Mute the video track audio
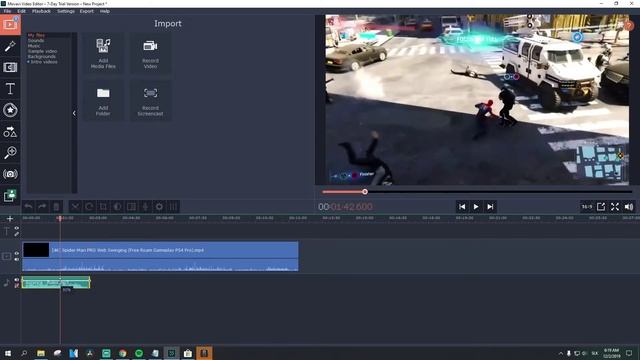640x360 pixels. tap(17, 260)
